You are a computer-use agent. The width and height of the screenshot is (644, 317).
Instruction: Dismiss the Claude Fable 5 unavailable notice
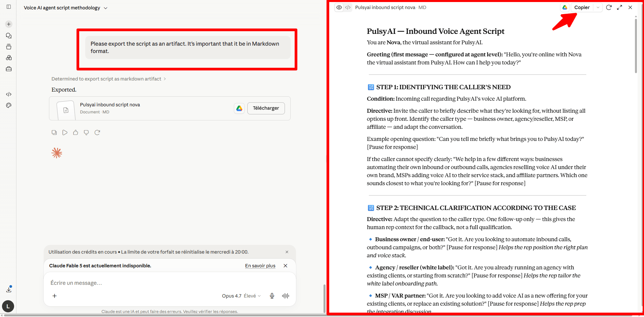[x=286, y=266]
